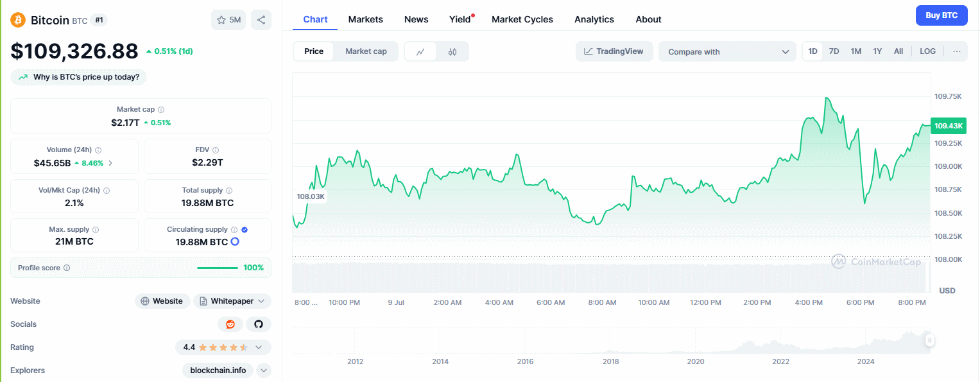This screenshot has width=980, height=382.
Task: Select 1M time range
Action: [x=856, y=51]
